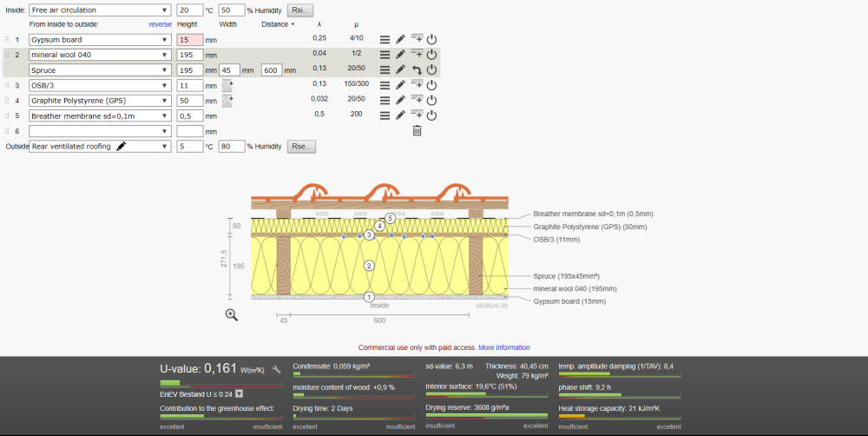Open hamburger menu for Gypsum board layer
The image size is (868, 436).
pos(385,39)
